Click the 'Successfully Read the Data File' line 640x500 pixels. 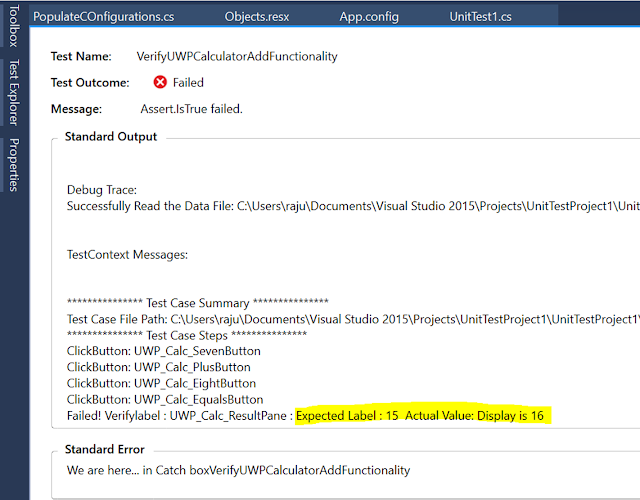[x=350, y=206]
